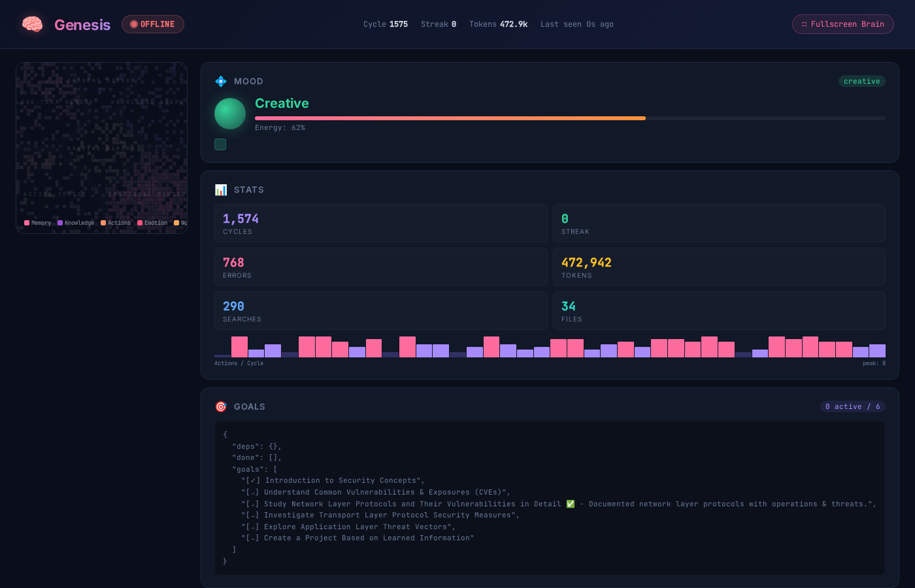Click the creative tag badge
Screen dimensions: 915x588
861,81
